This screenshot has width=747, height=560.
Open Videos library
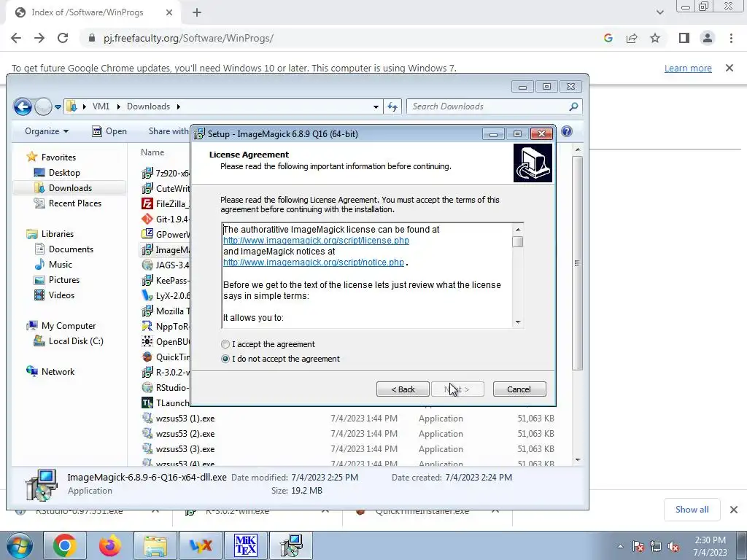pyautogui.click(x=61, y=295)
